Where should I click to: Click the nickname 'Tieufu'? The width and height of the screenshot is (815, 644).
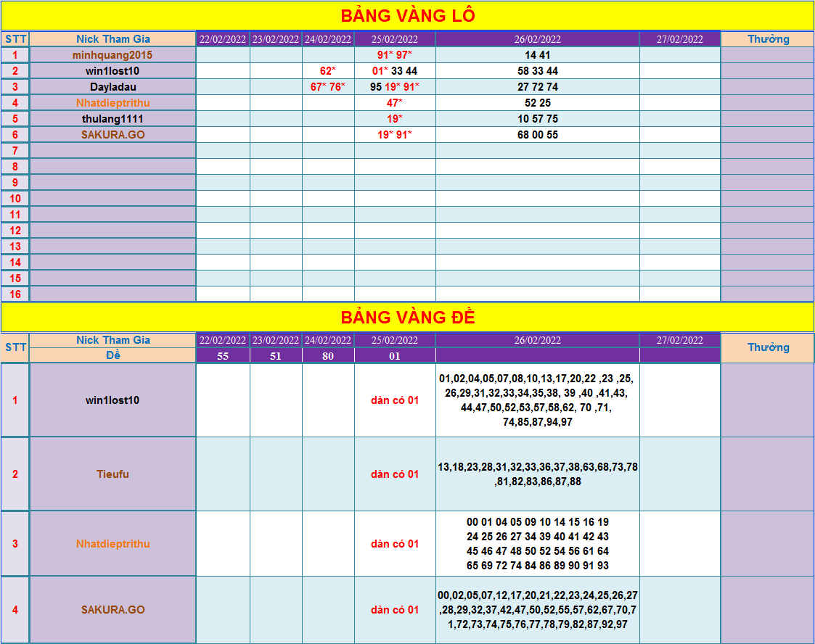[x=112, y=474]
